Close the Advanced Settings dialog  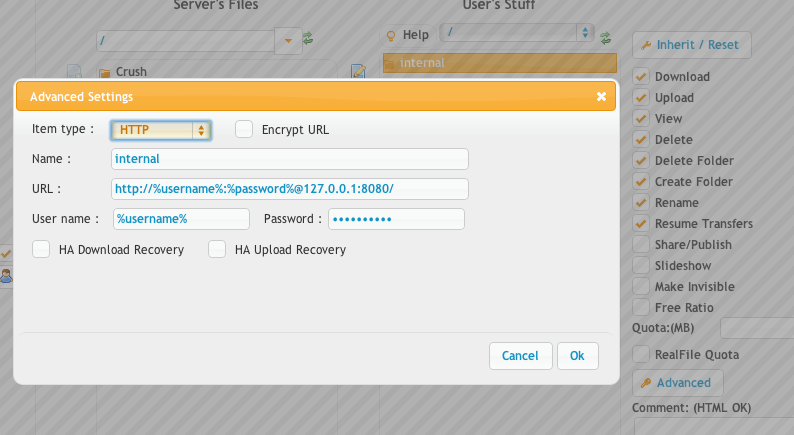pyautogui.click(x=601, y=96)
